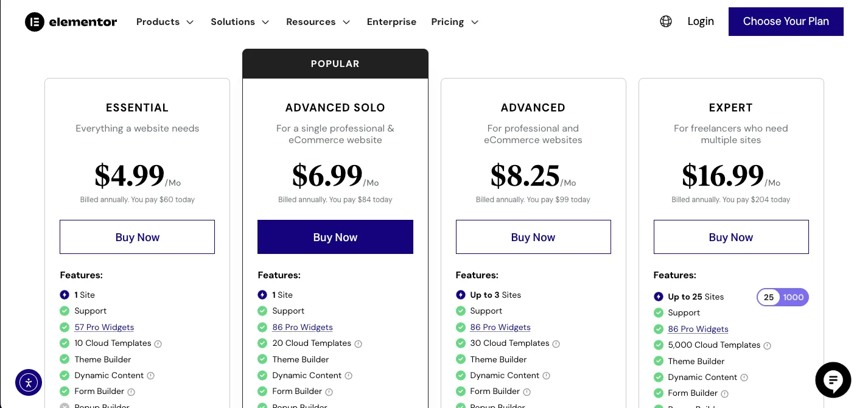Viewport: 868px width, 408px height.
Task: Click the Login link
Action: [701, 21]
